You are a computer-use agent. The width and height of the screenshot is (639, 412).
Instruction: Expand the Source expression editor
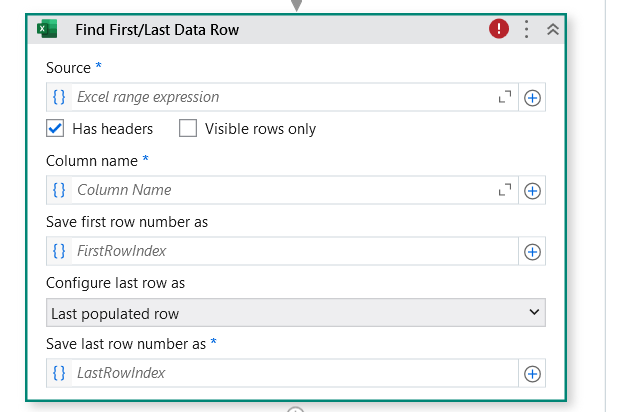pos(505,98)
